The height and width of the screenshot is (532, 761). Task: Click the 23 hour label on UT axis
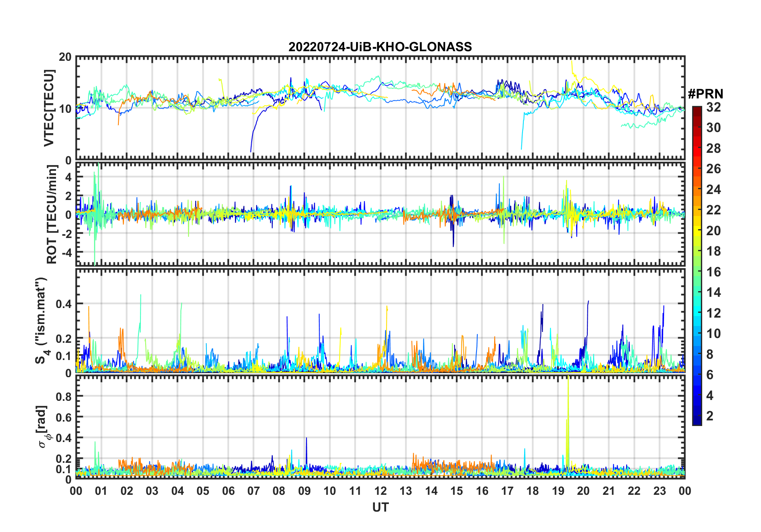[660, 491]
